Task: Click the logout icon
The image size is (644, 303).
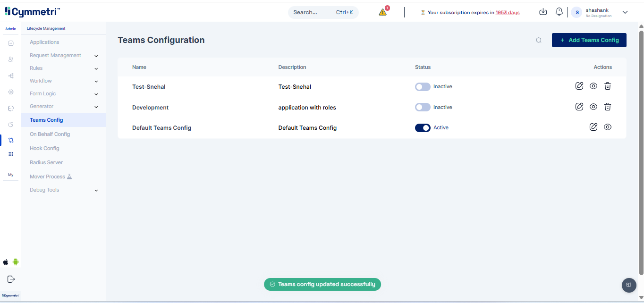Action: tap(11, 279)
